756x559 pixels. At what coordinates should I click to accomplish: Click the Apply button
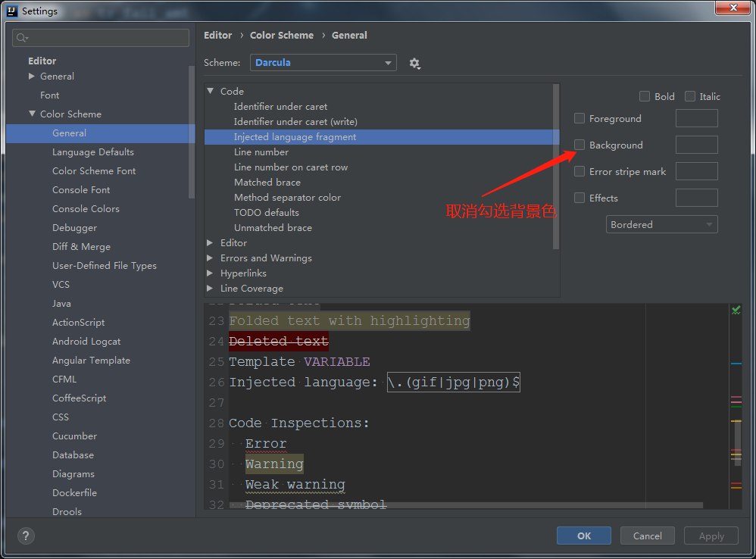point(711,536)
